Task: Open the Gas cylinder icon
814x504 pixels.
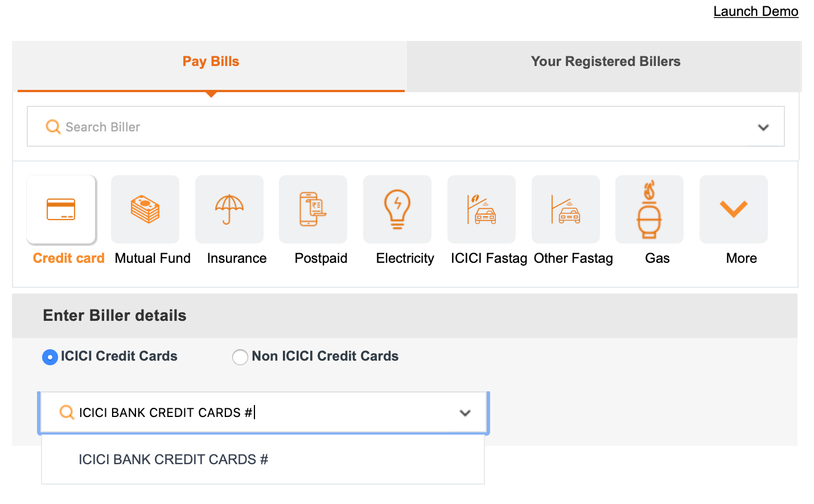Action: (x=649, y=209)
